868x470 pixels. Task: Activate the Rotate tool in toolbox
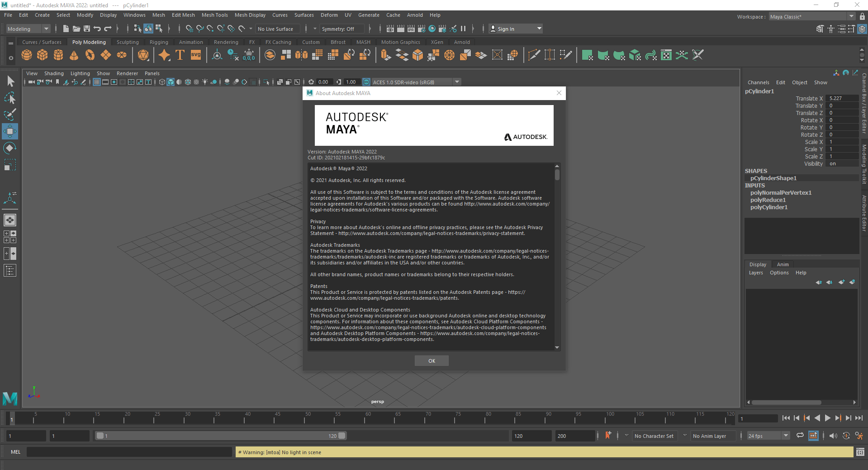tap(10, 148)
